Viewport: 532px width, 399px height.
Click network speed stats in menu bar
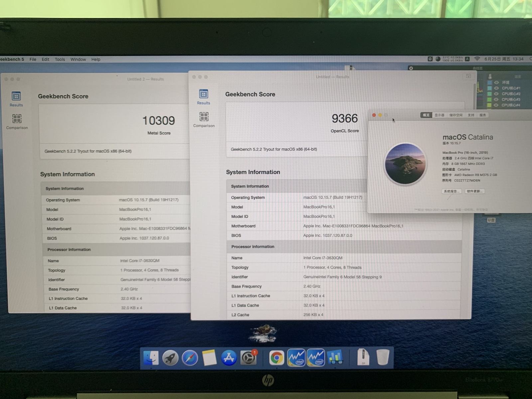pyautogui.click(x=452, y=59)
